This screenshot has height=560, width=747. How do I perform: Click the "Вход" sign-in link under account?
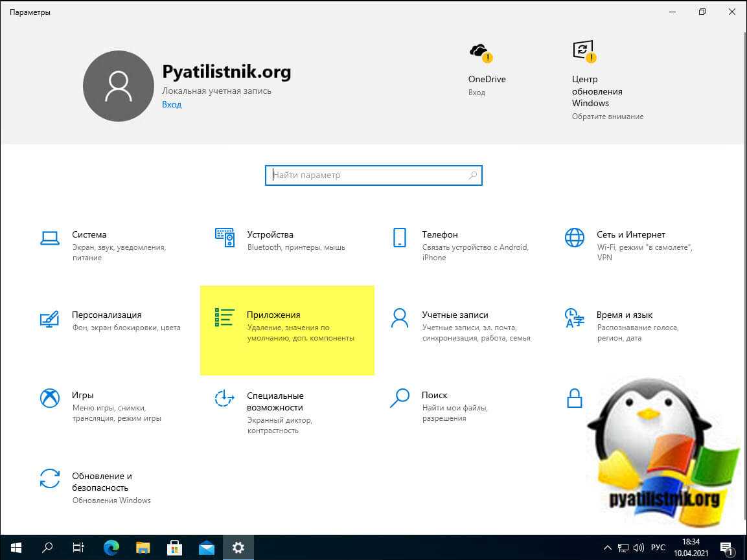[x=172, y=104]
